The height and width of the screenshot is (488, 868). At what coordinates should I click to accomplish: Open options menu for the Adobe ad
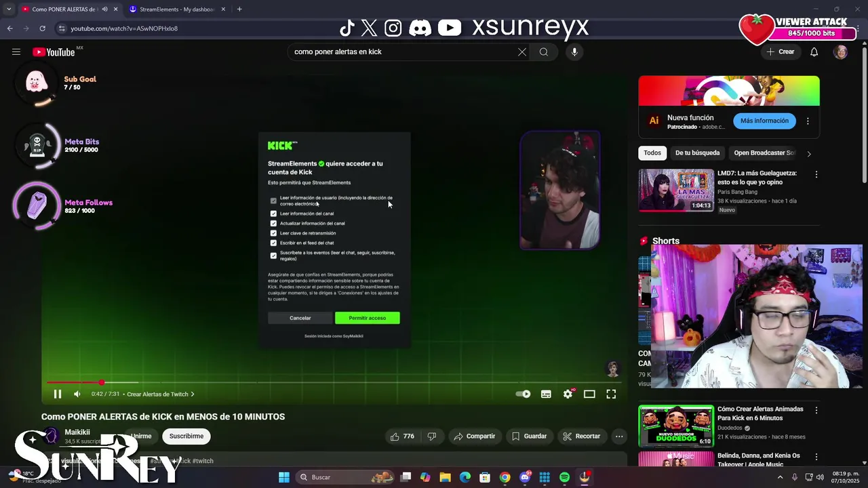808,121
